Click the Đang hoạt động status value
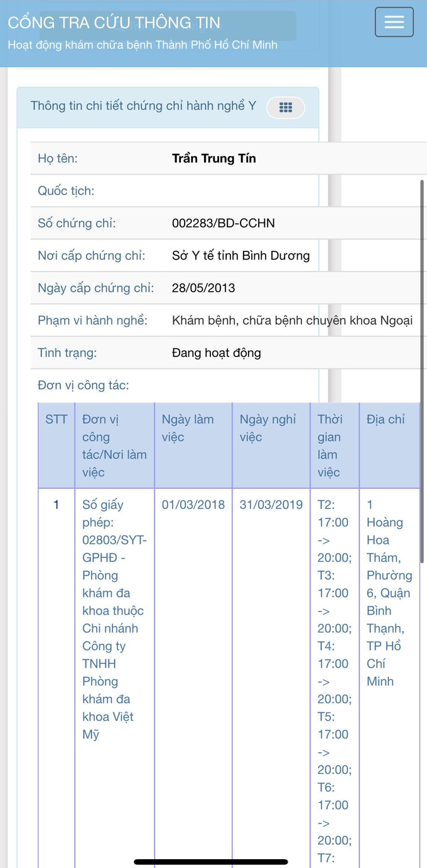This screenshot has width=427, height=868. (217, 353)
